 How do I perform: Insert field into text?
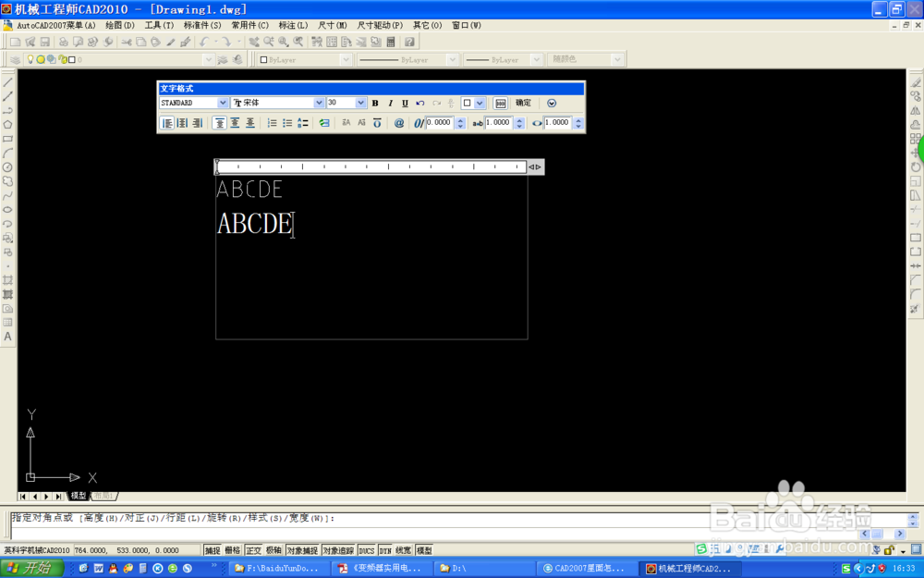324,123
